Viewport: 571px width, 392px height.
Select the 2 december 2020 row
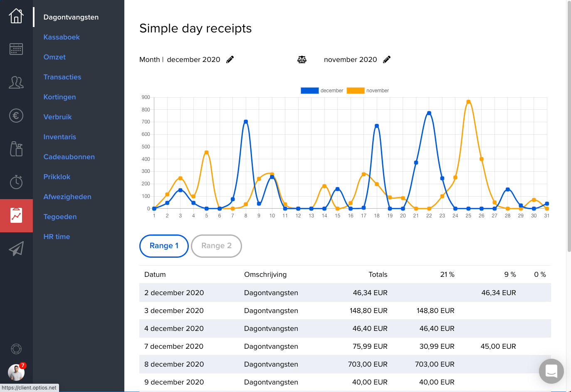pyautogui.click(x=345, y=293)
